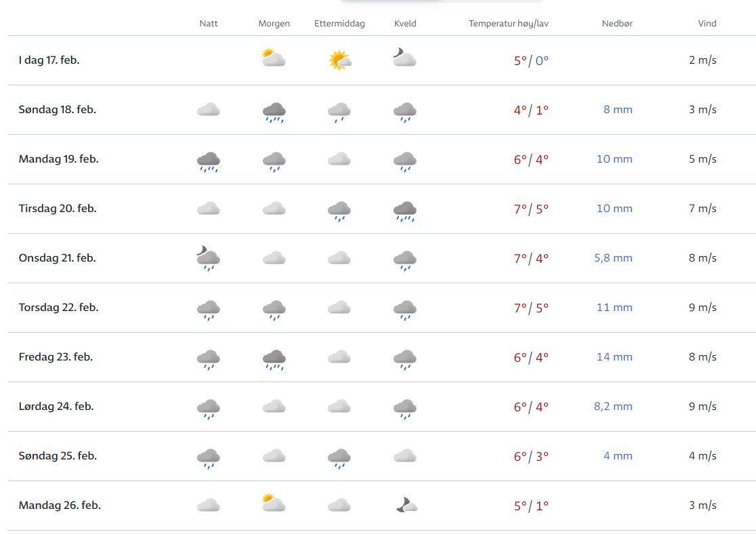Open the Lørdag 24. feb. forecast row
Viewport: 756px width, 534px height.
coord(56,407)
